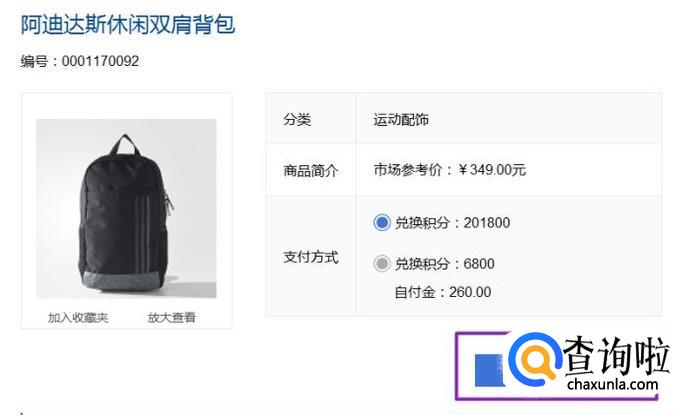Viewport: 682px width, 415px height.
Task: Click the 自付金 260.00 text
Action: pyautogui.click(x=443, y=292)
